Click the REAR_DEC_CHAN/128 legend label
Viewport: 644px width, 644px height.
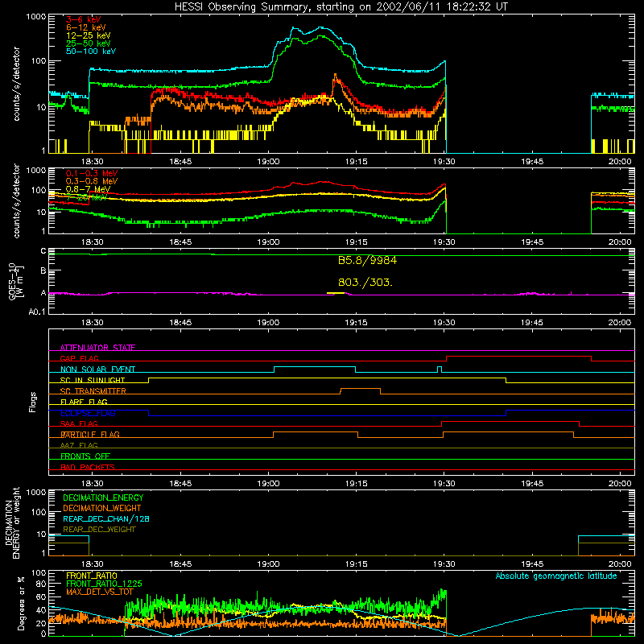106,518
